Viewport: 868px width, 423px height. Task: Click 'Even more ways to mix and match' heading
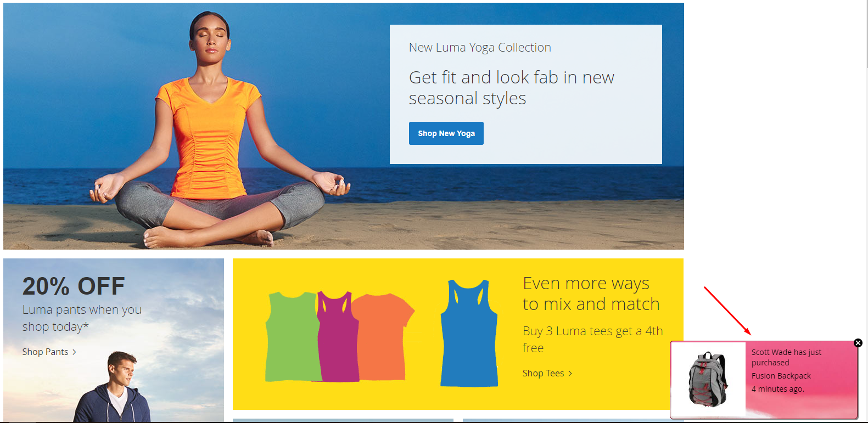pos(591,294)
